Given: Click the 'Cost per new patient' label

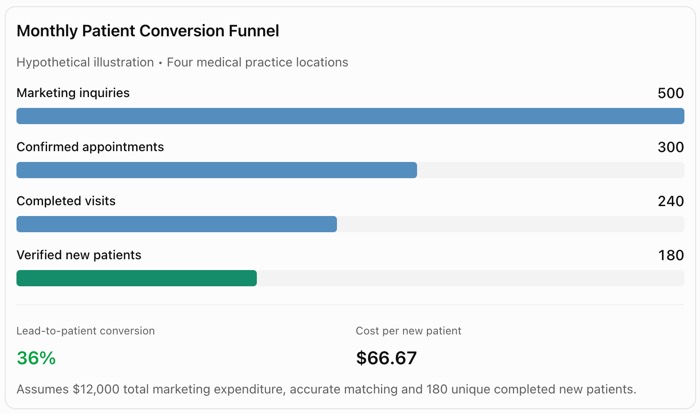Looking at the screenshot, I should pos(408,330).
